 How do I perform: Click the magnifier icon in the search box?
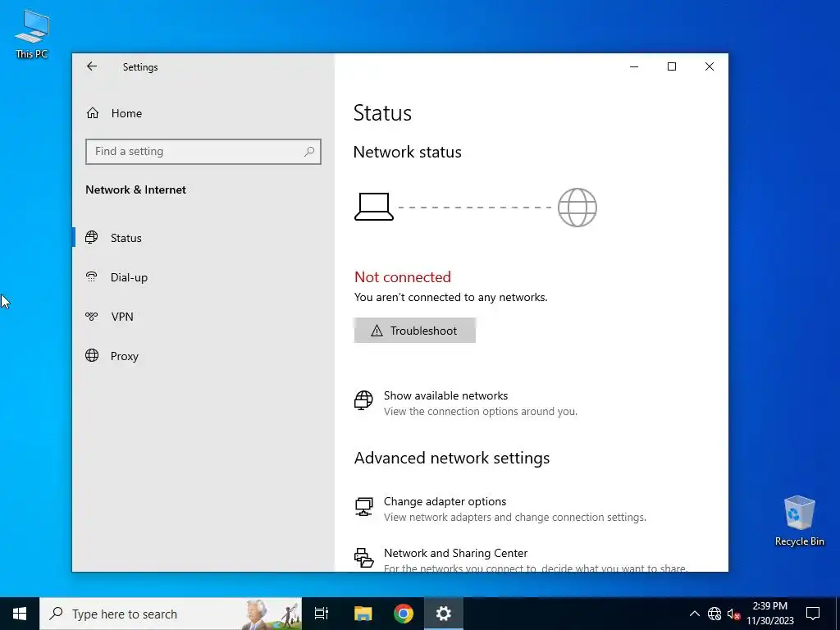[x=309, y=152]
